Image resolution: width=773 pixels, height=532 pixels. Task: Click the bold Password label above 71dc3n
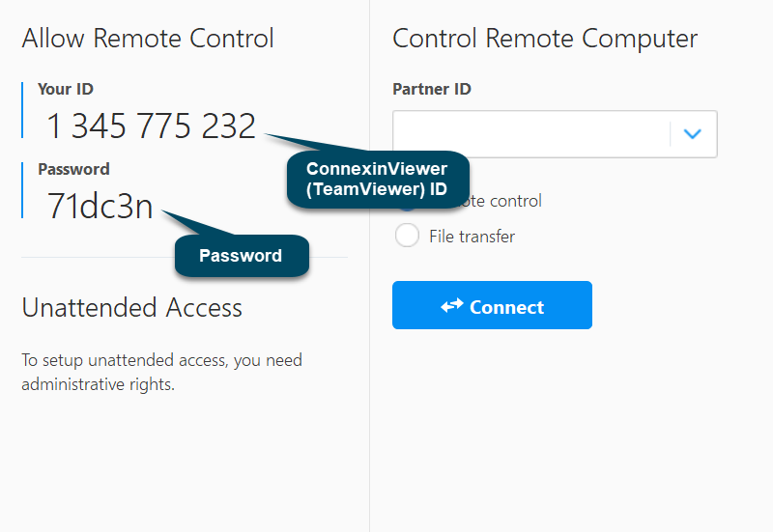[x=73, y=169]
